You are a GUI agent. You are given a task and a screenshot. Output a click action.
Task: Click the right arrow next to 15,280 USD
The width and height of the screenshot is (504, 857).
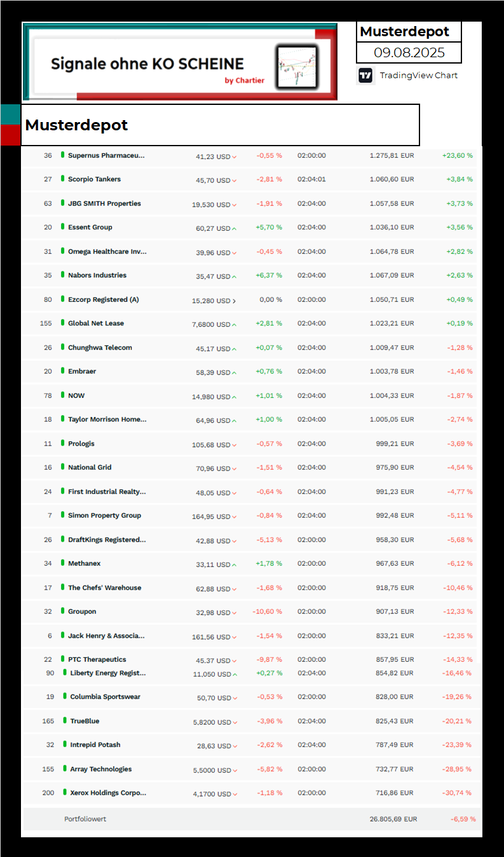pyautogui.click(x=234, y=301)
